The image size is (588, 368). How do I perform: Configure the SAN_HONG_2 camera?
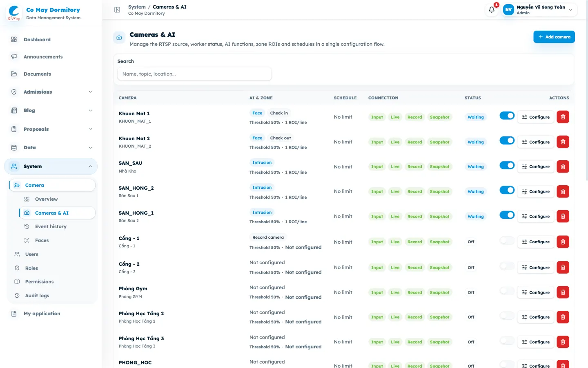tap(536, 191)
